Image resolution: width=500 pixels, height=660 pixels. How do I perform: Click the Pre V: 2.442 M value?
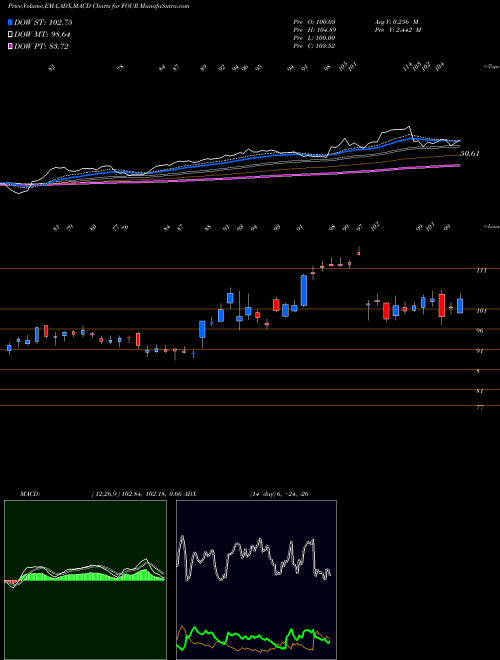coord(398,30)
